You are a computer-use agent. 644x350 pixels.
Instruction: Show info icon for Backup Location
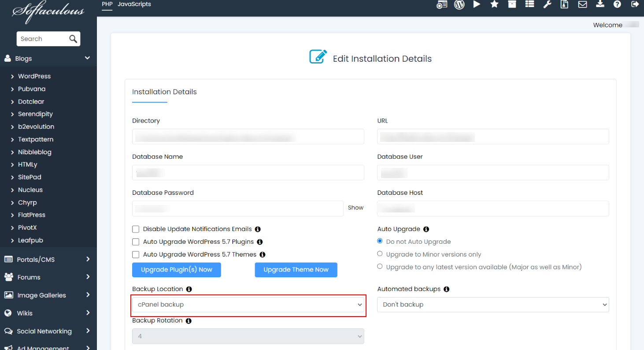[x=189, y=289]
